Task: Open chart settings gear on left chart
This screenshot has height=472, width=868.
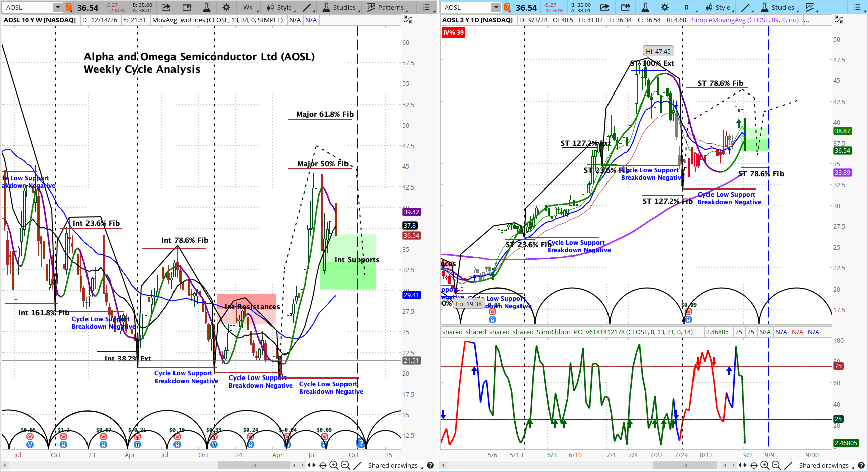Action: coord(226,7)
